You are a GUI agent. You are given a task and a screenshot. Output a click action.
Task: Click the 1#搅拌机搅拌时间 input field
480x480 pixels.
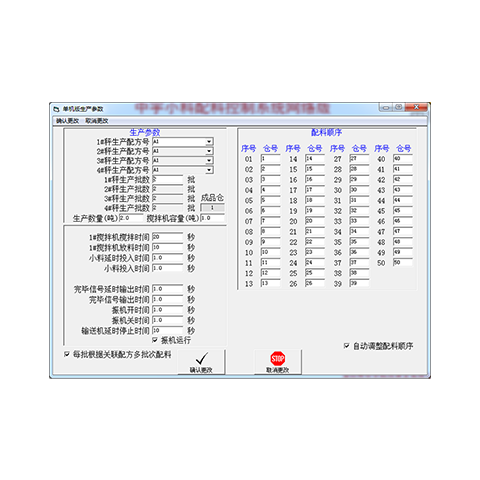coord(168,237)
